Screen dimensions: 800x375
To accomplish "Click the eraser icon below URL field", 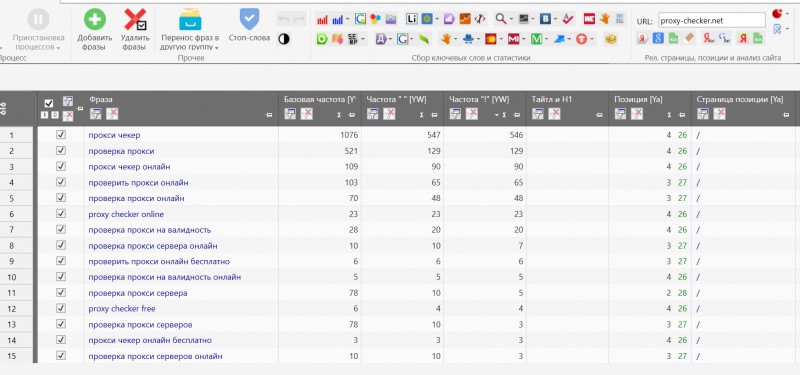I will (x=689, y=38).
